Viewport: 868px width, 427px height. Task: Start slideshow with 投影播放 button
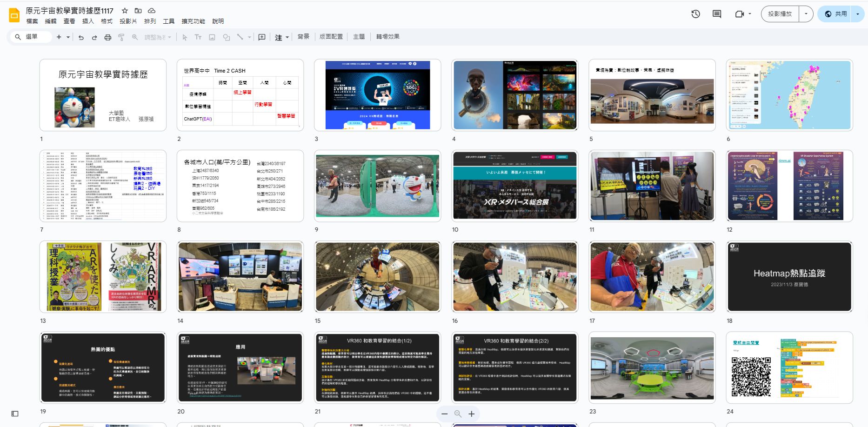780,14
